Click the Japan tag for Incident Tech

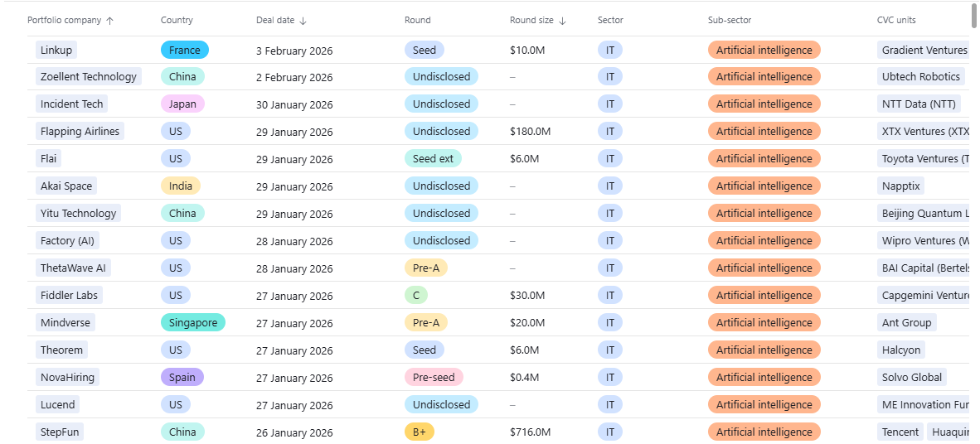pos(182,104)
